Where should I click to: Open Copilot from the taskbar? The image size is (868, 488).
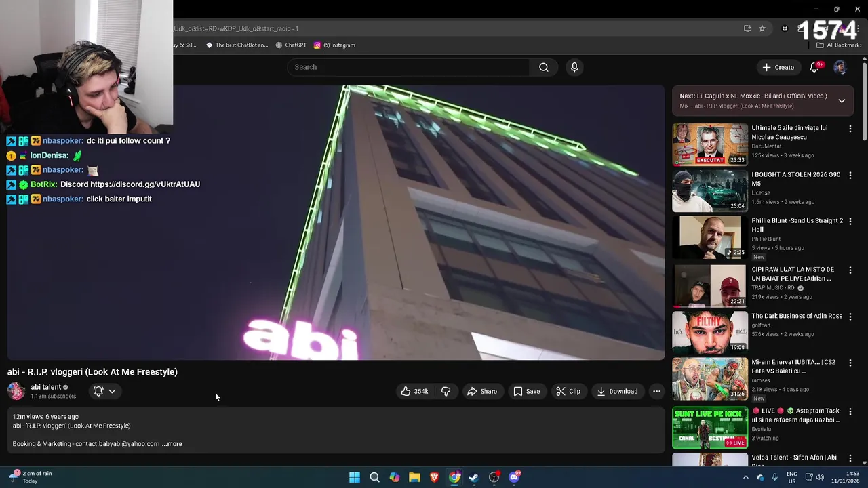click(394, 477)
